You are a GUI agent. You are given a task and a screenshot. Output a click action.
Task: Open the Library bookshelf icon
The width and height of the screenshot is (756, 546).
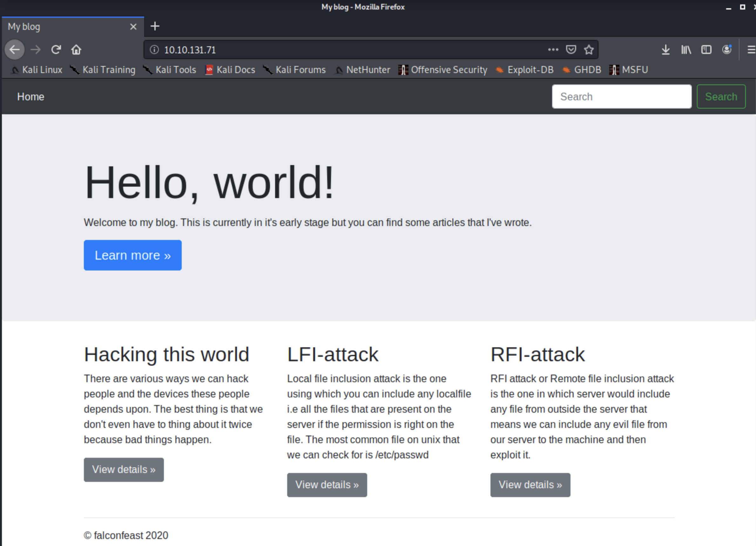(x=686, y=50)
